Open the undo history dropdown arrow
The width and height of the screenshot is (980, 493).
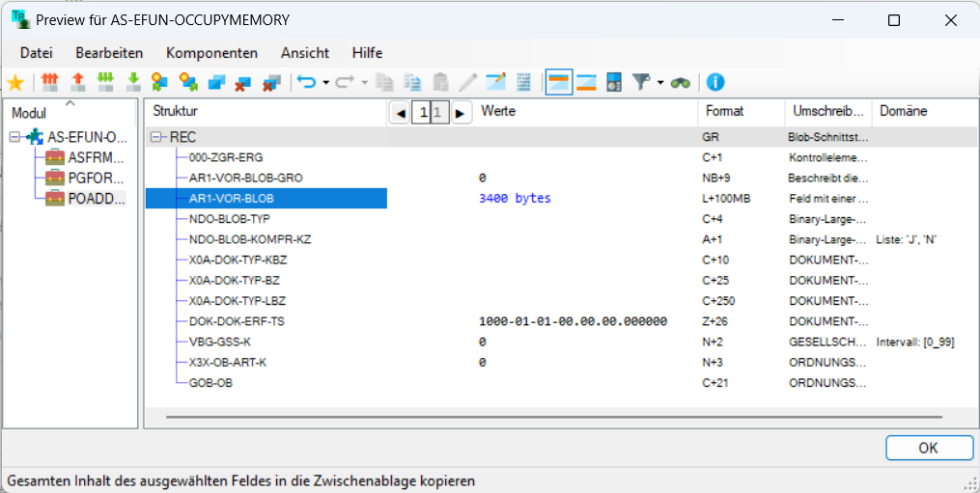(326, 83)
